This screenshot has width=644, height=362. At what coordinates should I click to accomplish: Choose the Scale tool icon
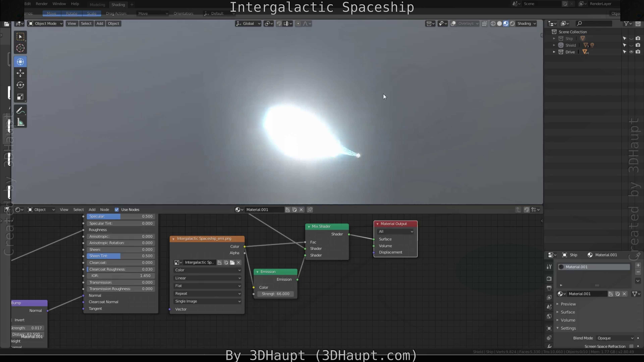pos(20,97)
